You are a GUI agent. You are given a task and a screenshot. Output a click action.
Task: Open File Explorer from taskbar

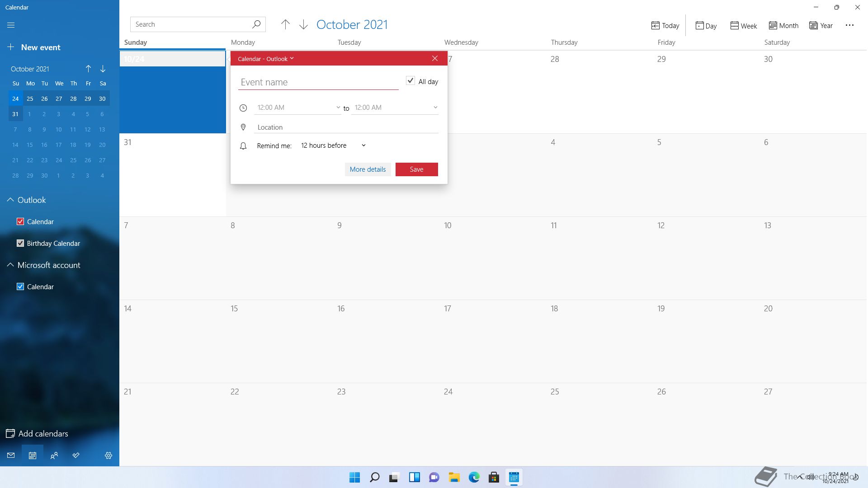point(454,477)
